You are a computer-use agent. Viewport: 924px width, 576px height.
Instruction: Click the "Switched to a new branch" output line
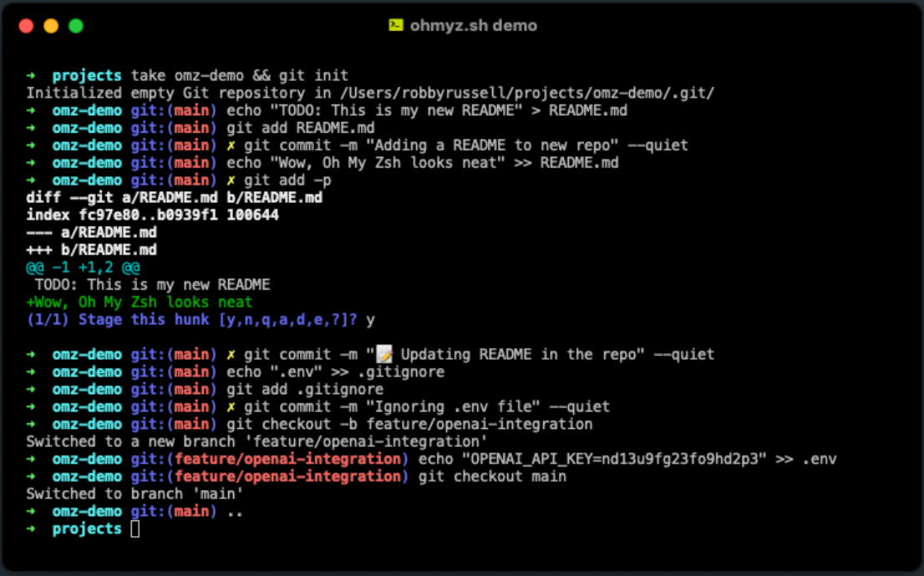point(256,442)
